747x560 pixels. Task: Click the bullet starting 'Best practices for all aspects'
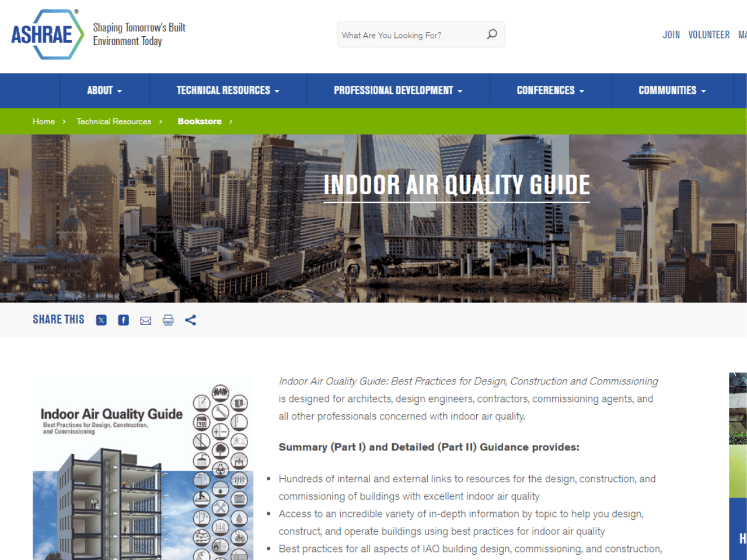(x=470, y=549)
